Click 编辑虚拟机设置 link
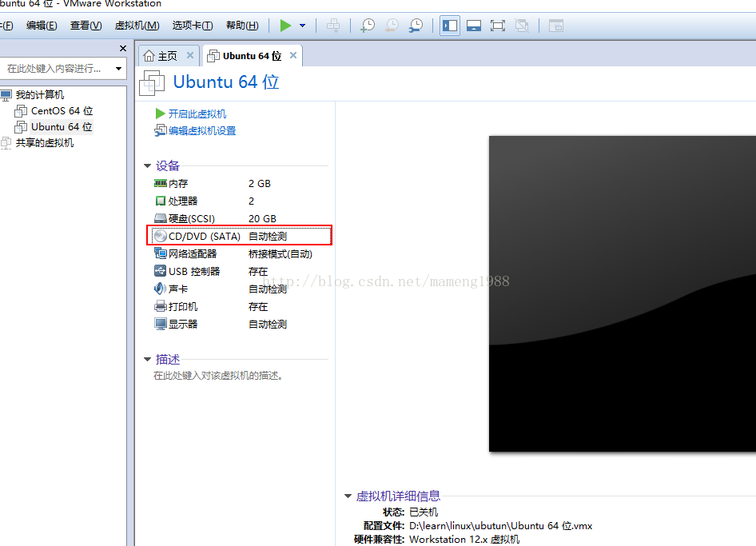The width and height of the screenshot is (756, 546). click(202, 131)
